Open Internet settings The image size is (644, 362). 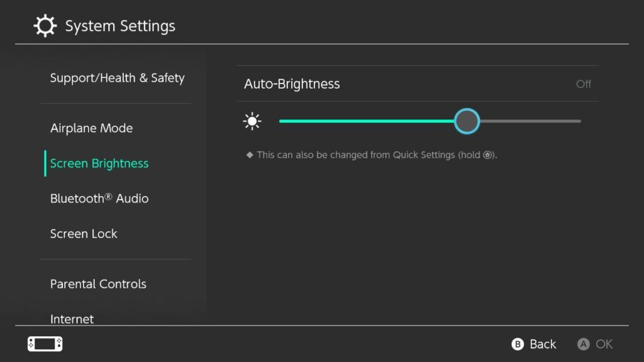click(x=72, y=319)
